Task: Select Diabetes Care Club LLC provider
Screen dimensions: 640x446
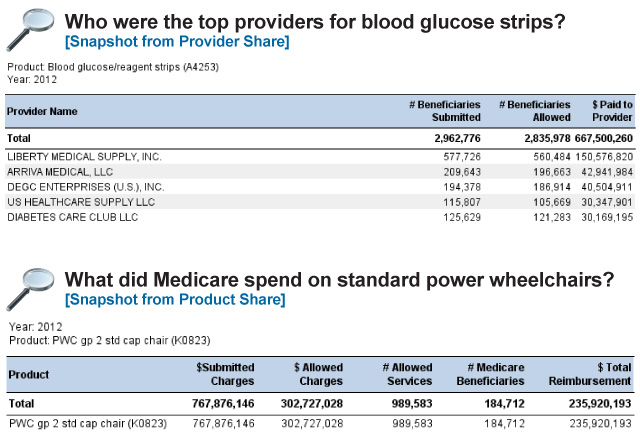Action: (x=72, y=217)
